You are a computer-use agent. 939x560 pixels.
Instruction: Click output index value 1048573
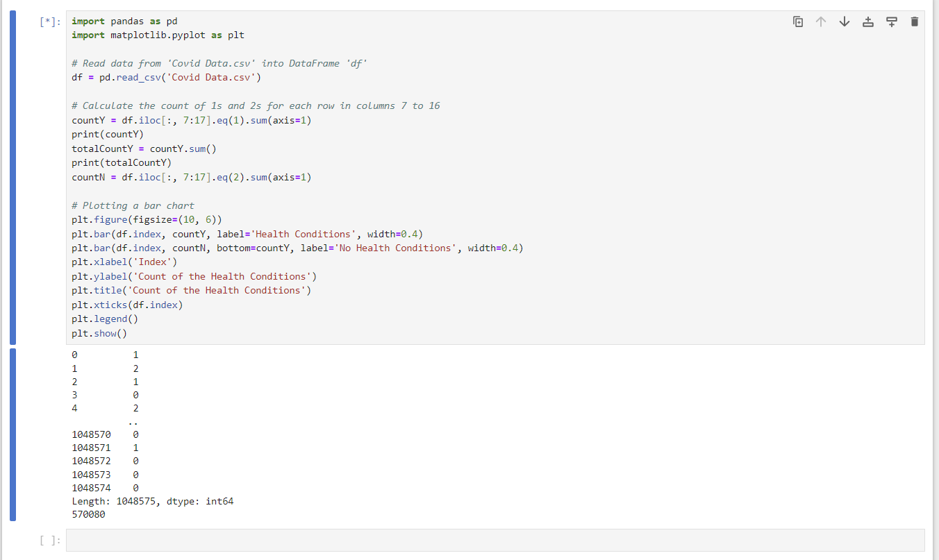[x=91, y=475]
